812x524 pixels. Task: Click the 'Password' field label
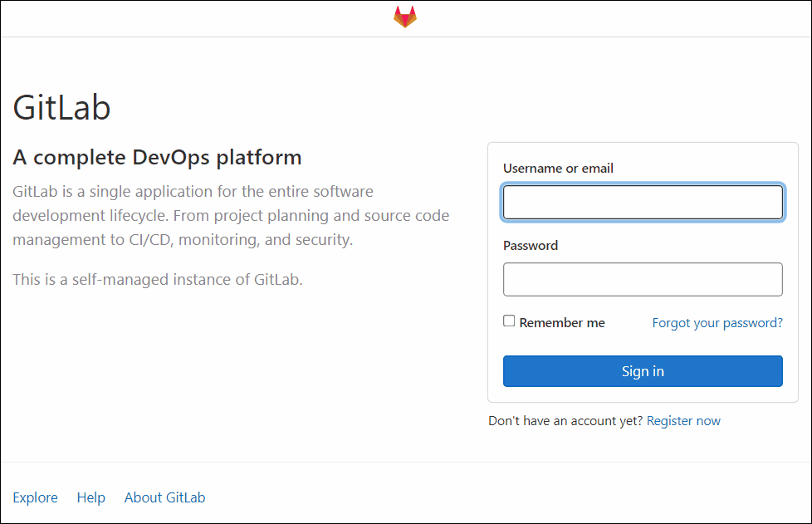531,246
